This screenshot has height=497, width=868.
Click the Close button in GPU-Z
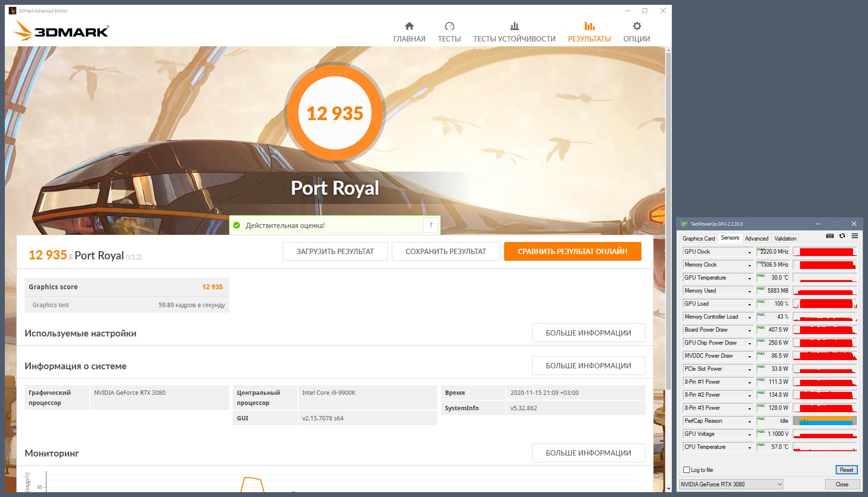(x=842, y=484)
